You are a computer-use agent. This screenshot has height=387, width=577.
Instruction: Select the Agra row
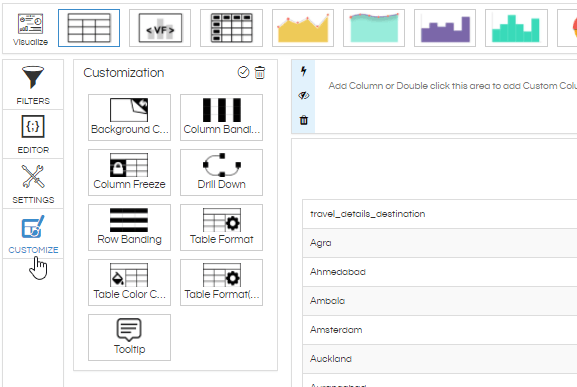pyautogui.click(x=440, y=243)
